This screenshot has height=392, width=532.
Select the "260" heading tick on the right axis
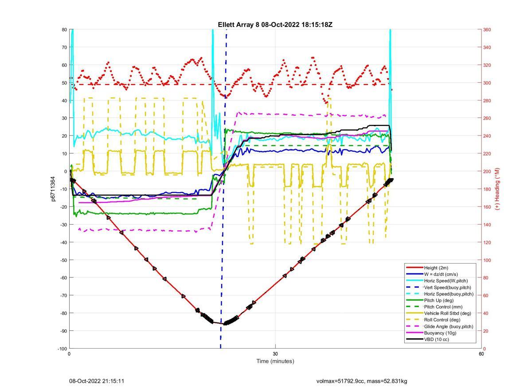click(x=487, y=118)
